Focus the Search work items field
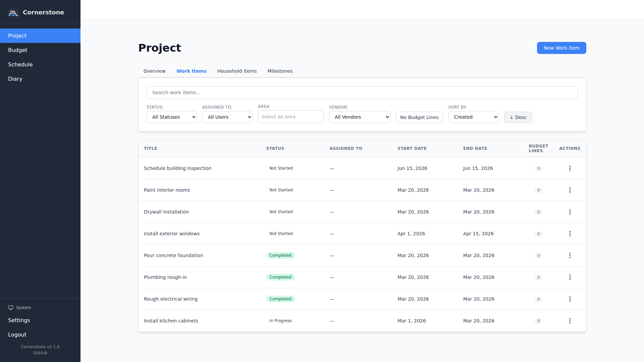The image size is (644, 362). coord(362,93)
